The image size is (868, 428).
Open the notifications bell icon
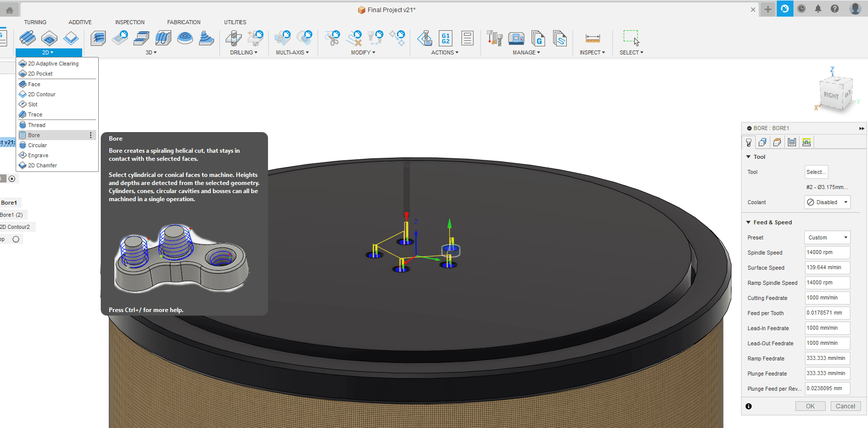tap(818, 9)
